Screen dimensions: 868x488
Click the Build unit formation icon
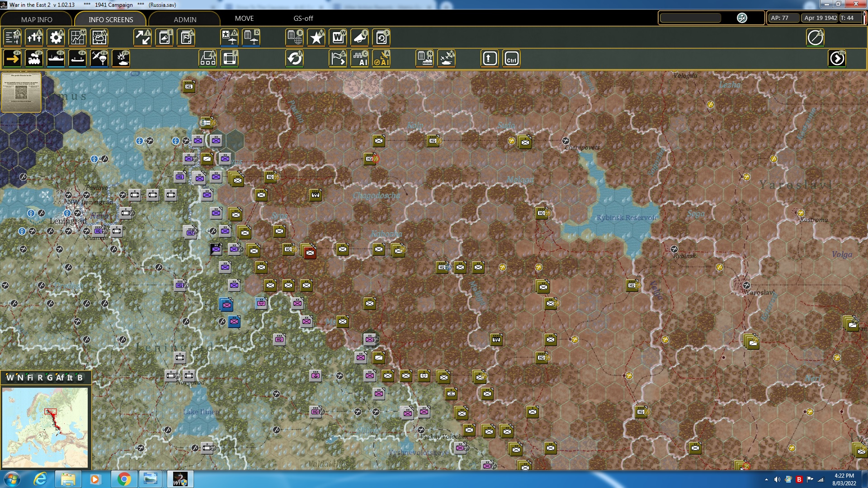click(x=208, y=59)
